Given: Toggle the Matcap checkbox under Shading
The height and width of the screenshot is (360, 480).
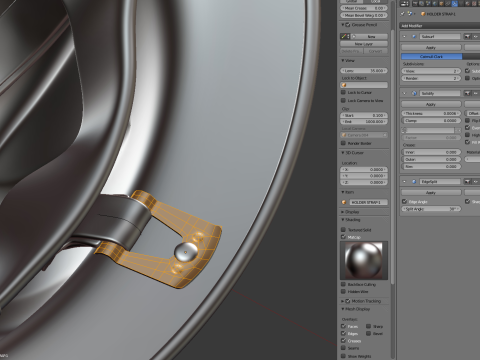Looking at the screenshot, I should tap(343, 237).
